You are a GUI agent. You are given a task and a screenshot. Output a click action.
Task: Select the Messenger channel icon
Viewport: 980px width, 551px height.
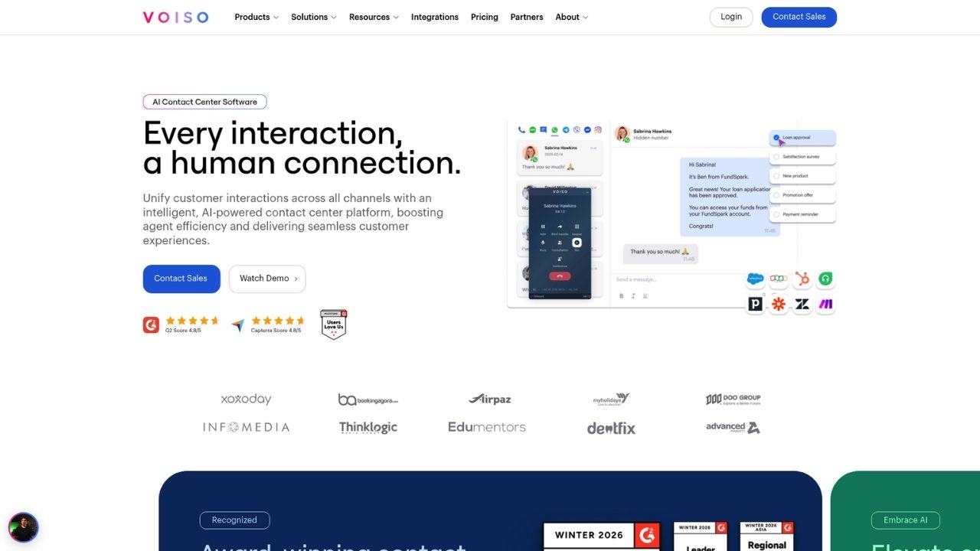tap(587, 130)
